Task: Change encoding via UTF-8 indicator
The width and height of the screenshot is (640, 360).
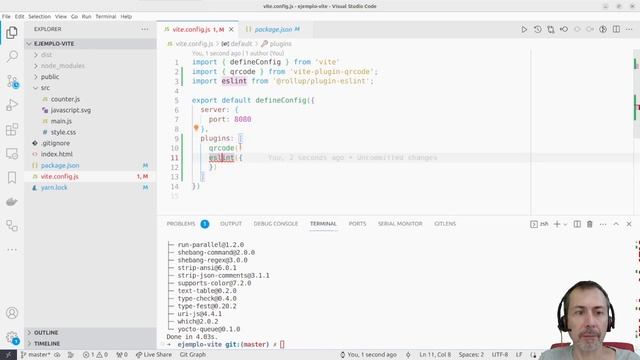Action: (500, 355)
